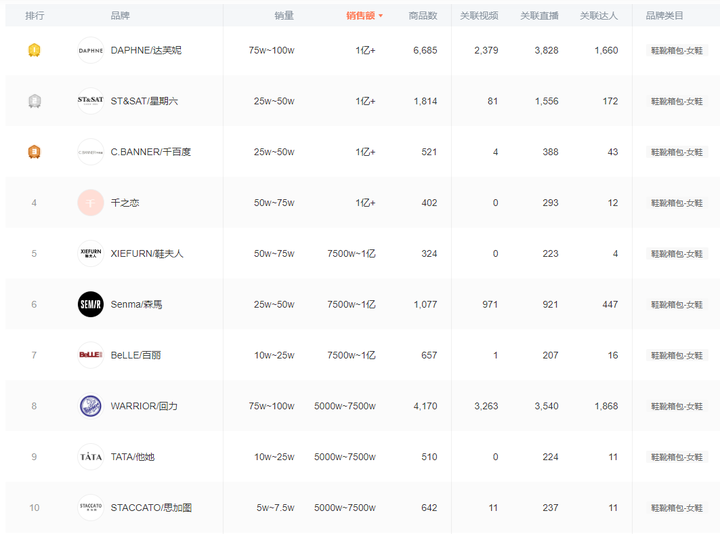This screenshot has width=720, height=534.
Task: Select the BeLLE product count 657
Action: [x=429, y=355]
